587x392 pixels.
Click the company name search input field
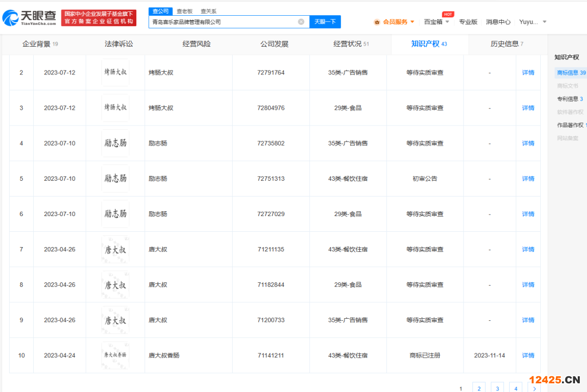pos(223,22)
